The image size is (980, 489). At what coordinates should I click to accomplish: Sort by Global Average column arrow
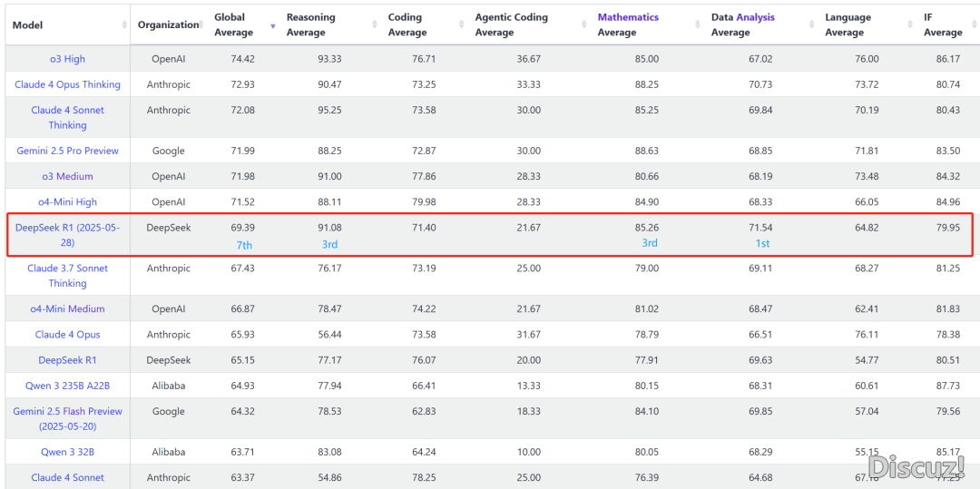click(272, 25)
